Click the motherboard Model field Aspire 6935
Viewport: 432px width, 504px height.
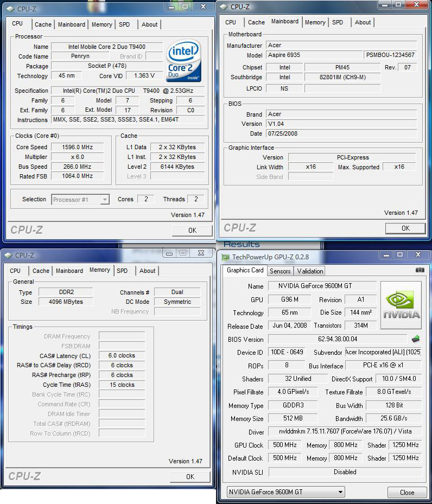[314, 55]
